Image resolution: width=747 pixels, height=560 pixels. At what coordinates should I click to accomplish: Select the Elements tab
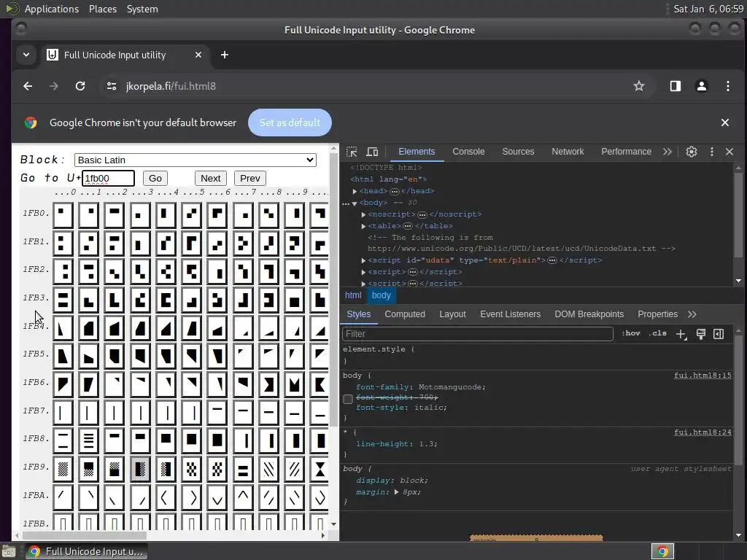pyautogui.click(x=417, y=152)
